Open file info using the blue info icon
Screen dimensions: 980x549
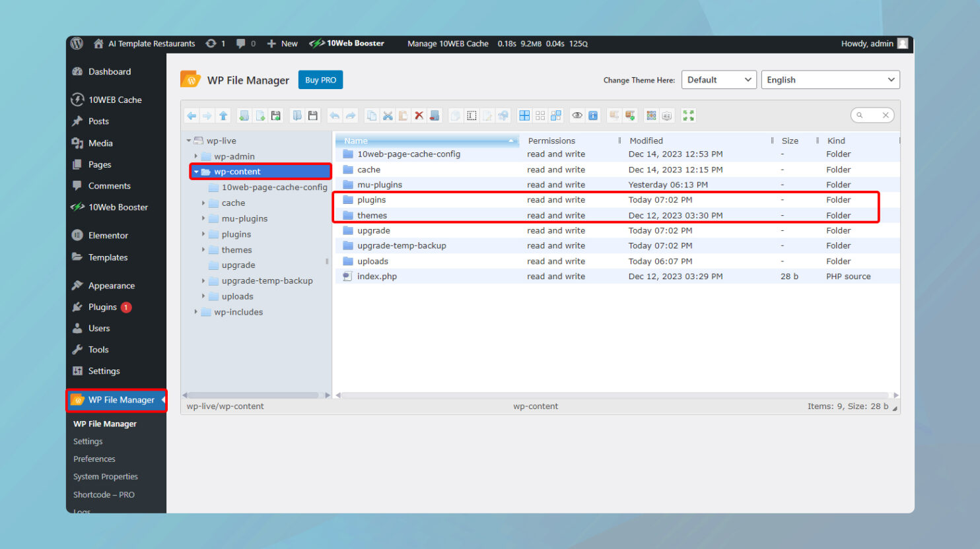pyautogui.click(x=593, y=115)
